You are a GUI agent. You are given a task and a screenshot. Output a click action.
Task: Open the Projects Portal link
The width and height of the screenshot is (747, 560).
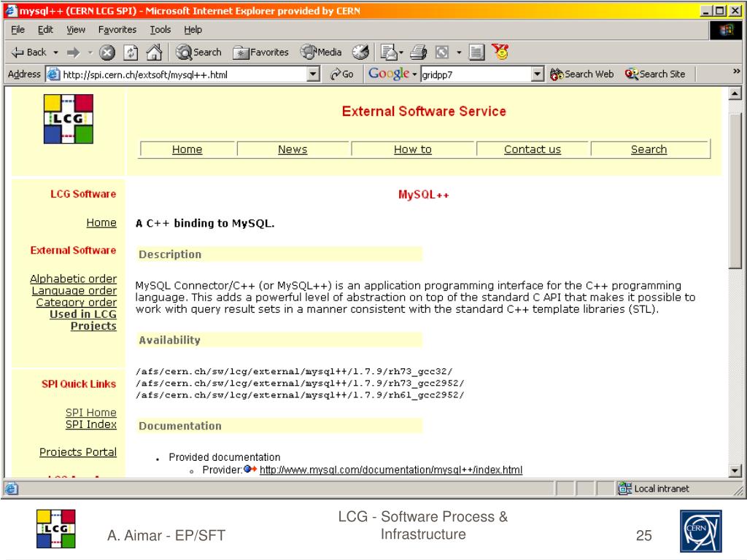tap(78, 452)
